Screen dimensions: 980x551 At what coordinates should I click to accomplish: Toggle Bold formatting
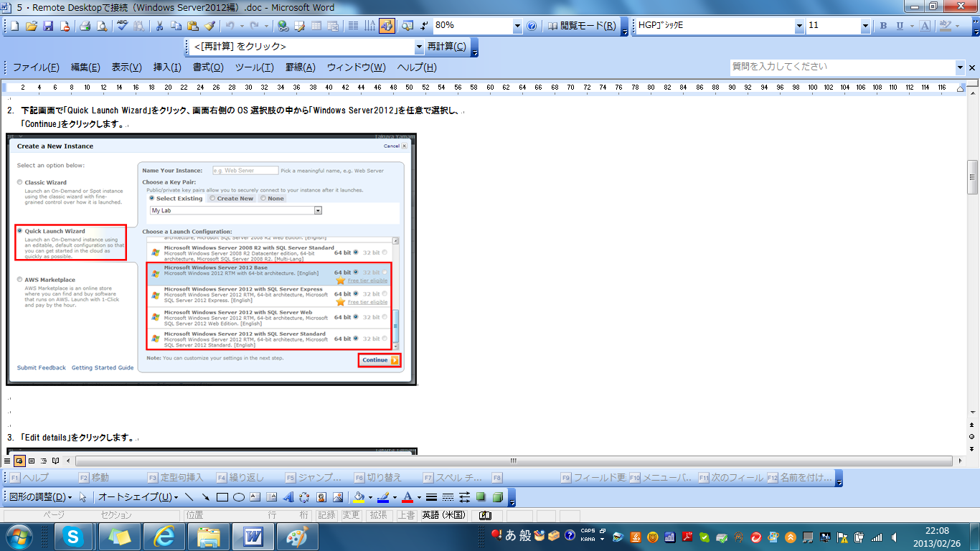883,26
